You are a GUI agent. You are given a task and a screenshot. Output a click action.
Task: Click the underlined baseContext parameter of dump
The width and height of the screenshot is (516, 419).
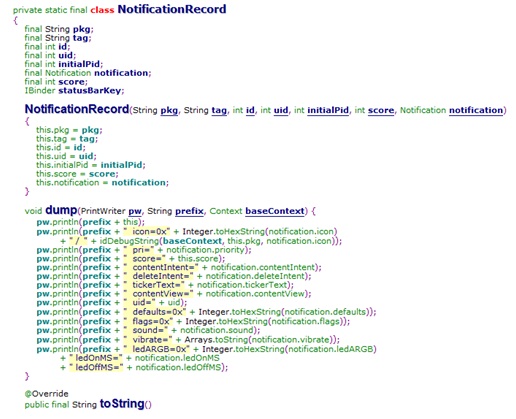pos(275,211)
